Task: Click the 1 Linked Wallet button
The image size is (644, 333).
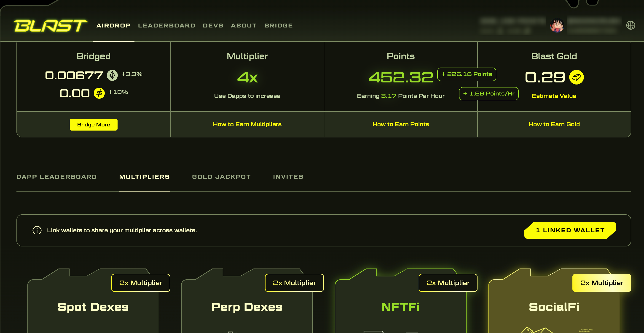Action: (570, 230)
